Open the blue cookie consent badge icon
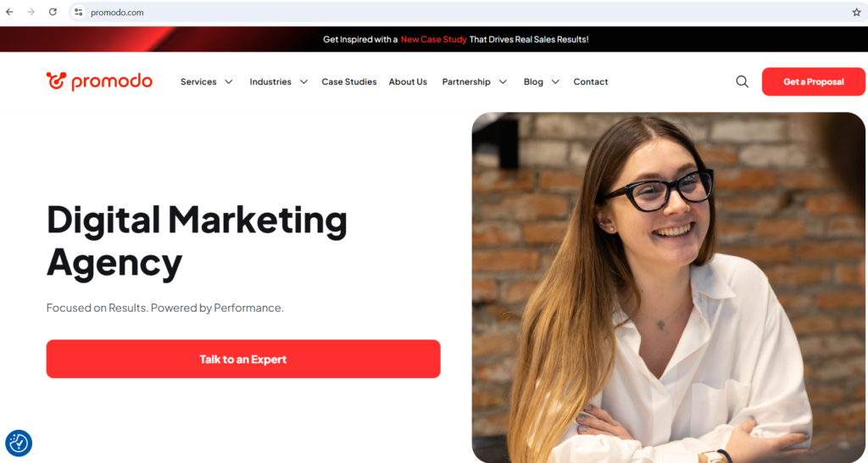Viewport: 868px width, 463px height. (19, 443)
